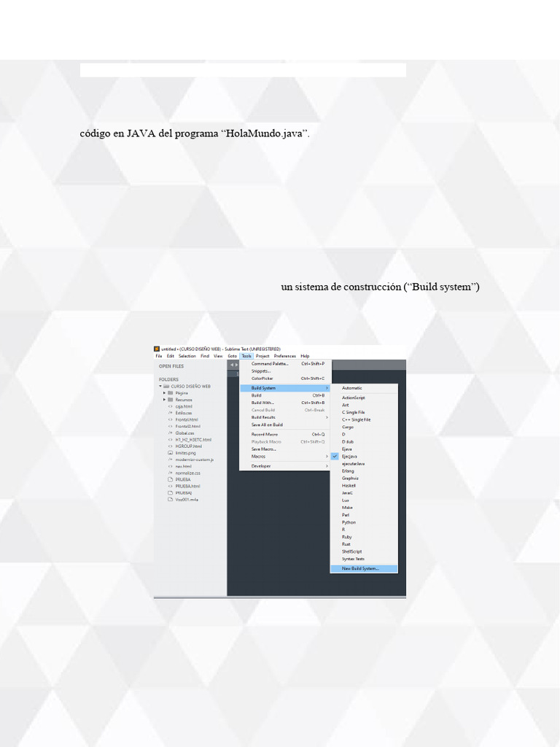560x747 pixels.
Task: Open the View menu
Action: coord(218,356)
